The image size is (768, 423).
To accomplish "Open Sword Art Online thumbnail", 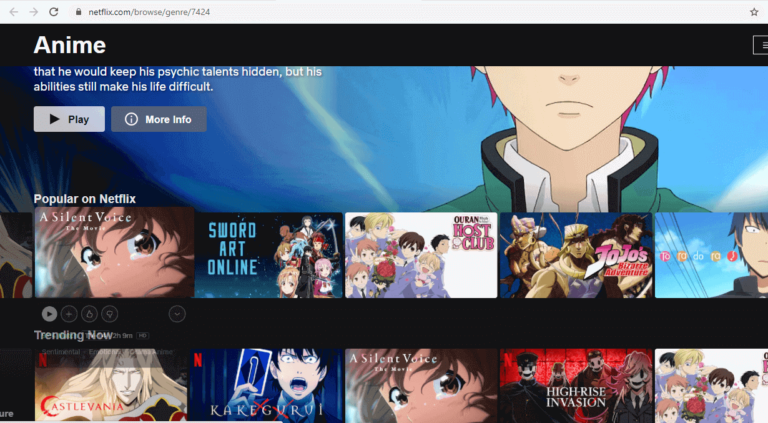I will click(x=269, y=255).
